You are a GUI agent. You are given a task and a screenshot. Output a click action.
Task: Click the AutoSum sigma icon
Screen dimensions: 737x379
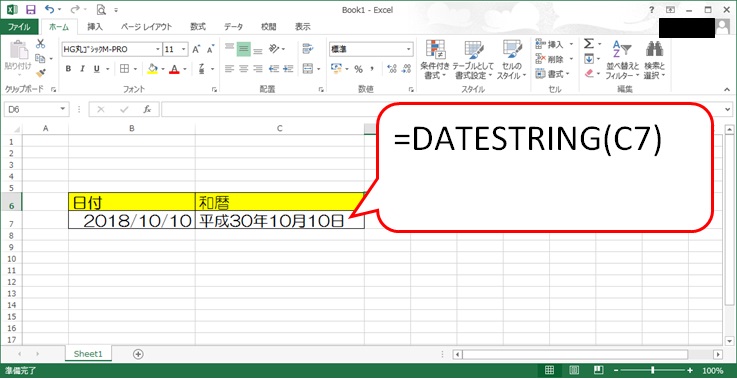click(x=588, y=44)
